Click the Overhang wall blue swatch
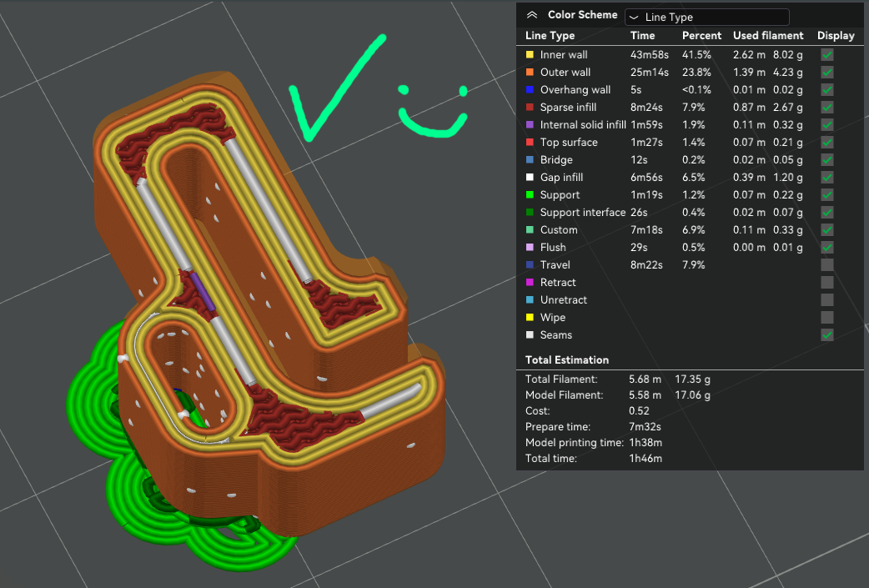 530,90
